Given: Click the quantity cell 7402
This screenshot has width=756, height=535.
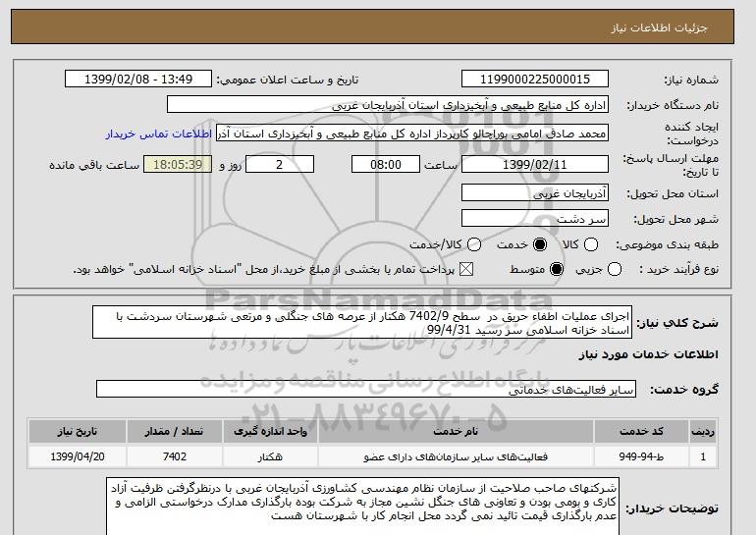Looking at the screenshot, I should click(x=174, y=456).
